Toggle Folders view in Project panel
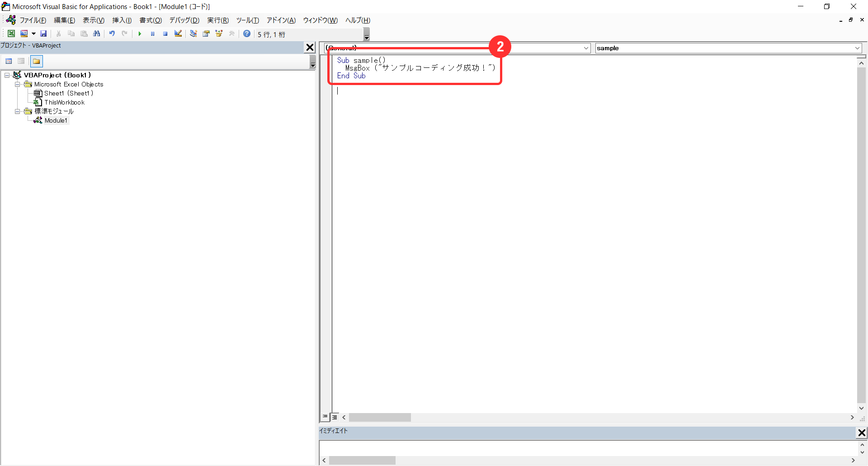 [x=37, y=61]
